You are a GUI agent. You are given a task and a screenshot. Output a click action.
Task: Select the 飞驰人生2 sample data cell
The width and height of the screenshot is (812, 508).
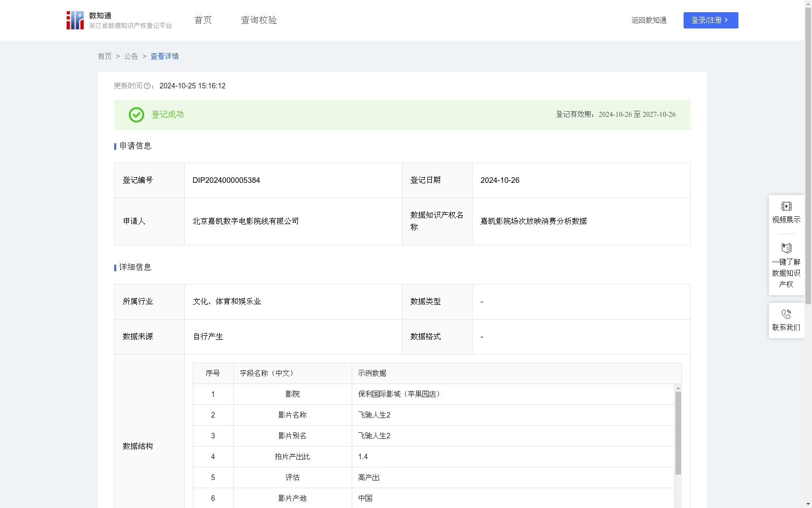point(373,415)
